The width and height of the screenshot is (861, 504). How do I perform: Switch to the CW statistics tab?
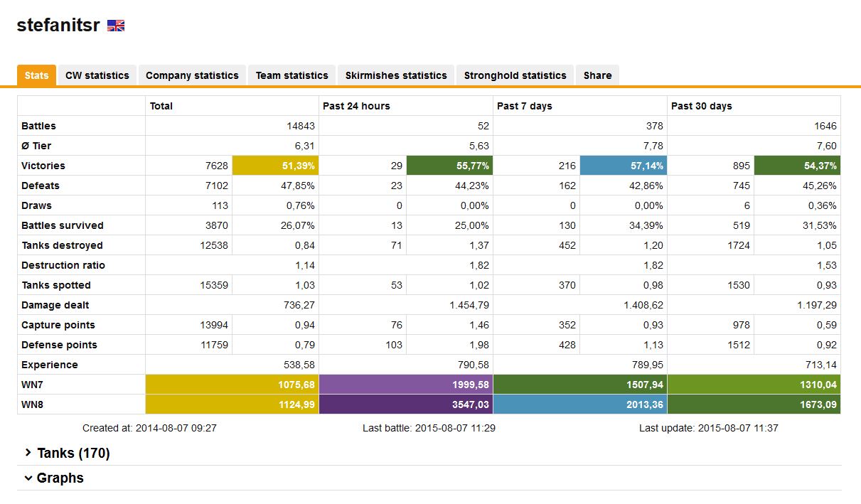97,75
